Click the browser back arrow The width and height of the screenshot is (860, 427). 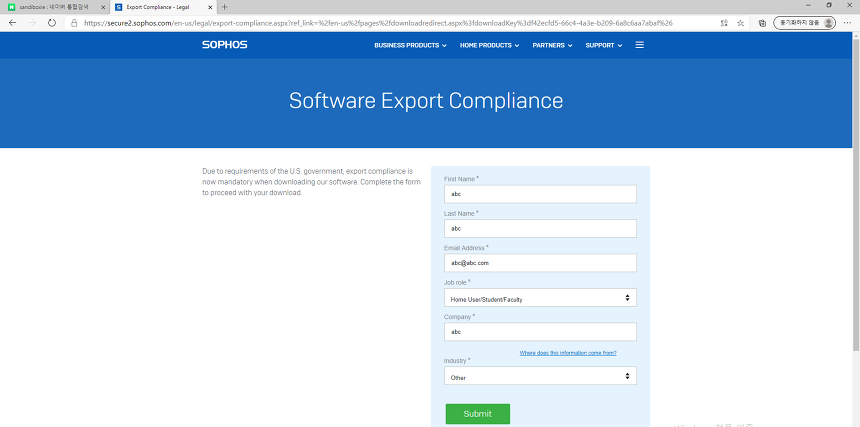(x=13, y=22)
